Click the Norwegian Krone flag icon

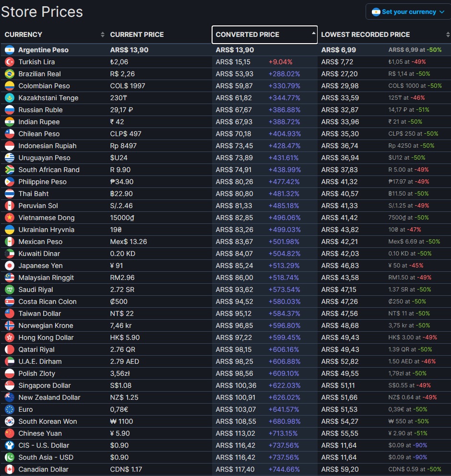point(10,326)
